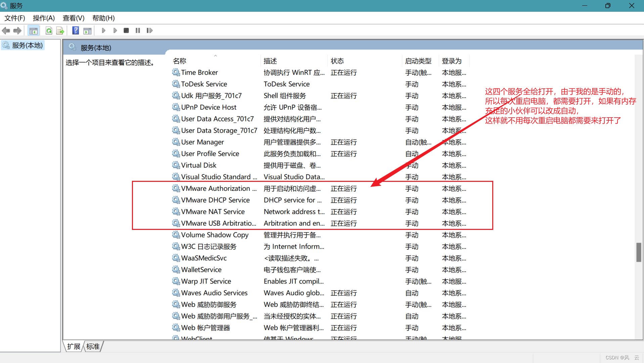644x363 pixels.
Task: Select the VMware DHCP Service row
Action: (319, 200)
